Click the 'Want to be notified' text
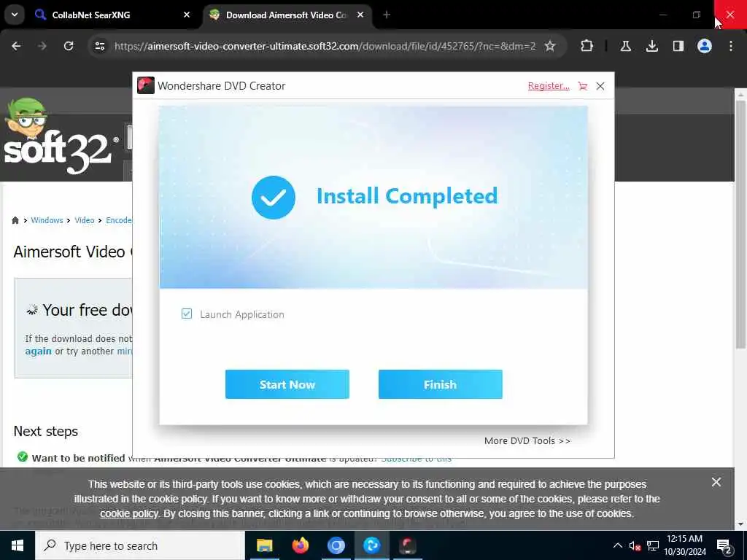The height and width of the screenshot is (560, 747). [x=79, y=458]
